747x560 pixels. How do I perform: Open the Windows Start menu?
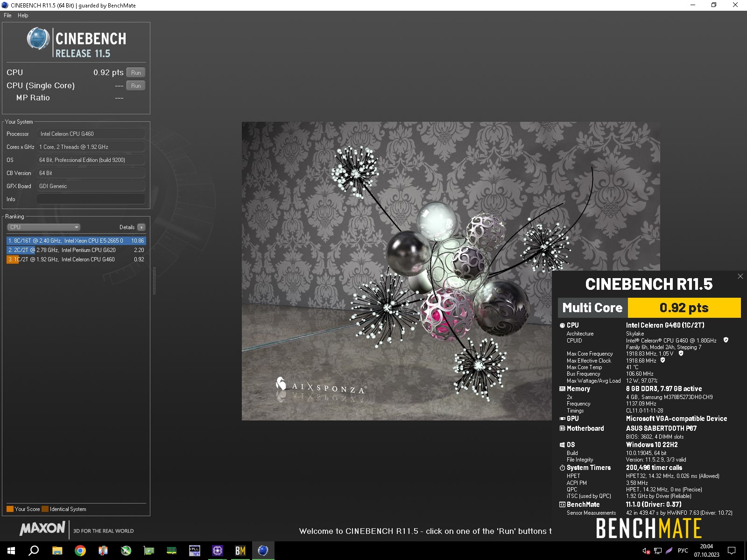pos(11,551)
